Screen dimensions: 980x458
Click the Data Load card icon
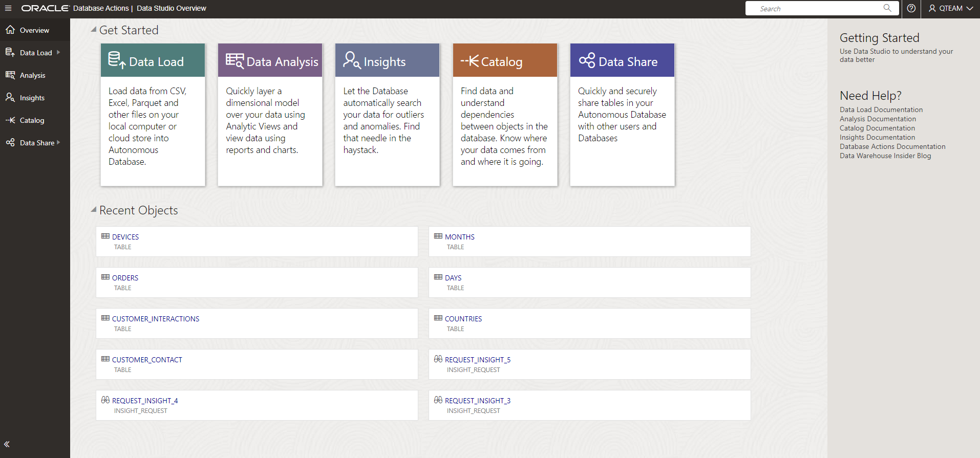tap(117, 60)
